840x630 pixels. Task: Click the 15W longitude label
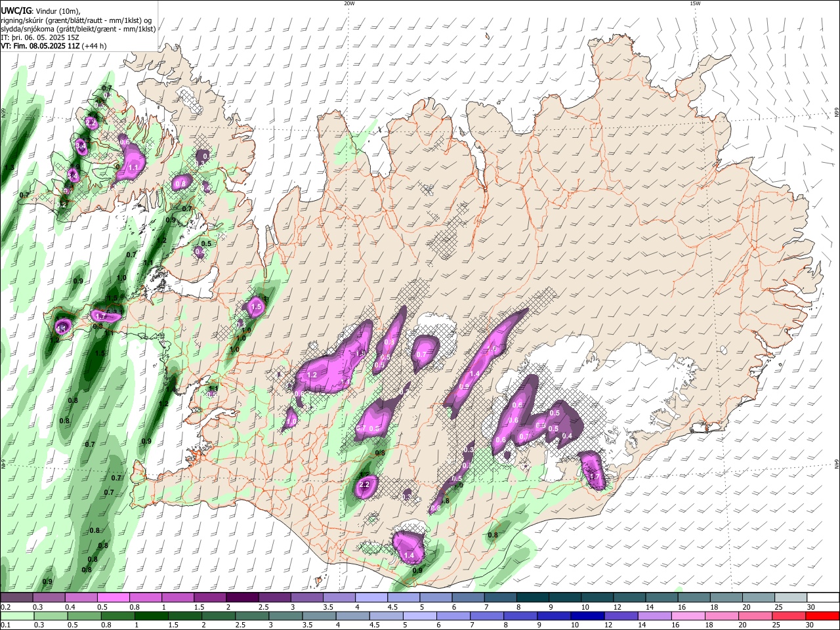coord(694,3)
